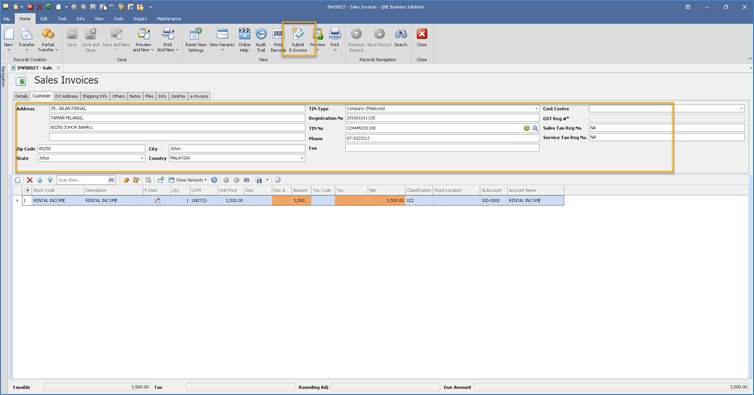Click the Account Name column header
The height and width of the screenshot is (395, 754).
click(x=535, y=191)
